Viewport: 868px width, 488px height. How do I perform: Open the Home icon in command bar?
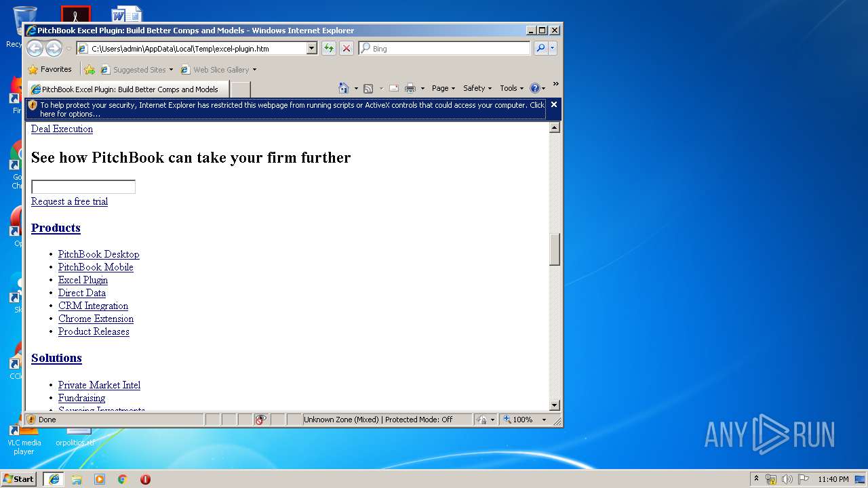point(344,88)
